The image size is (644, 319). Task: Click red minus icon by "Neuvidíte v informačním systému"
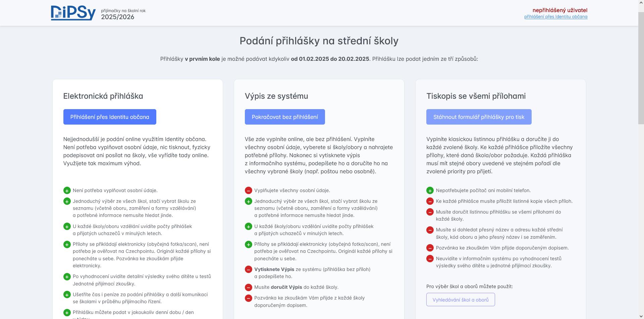coord(430,259)
